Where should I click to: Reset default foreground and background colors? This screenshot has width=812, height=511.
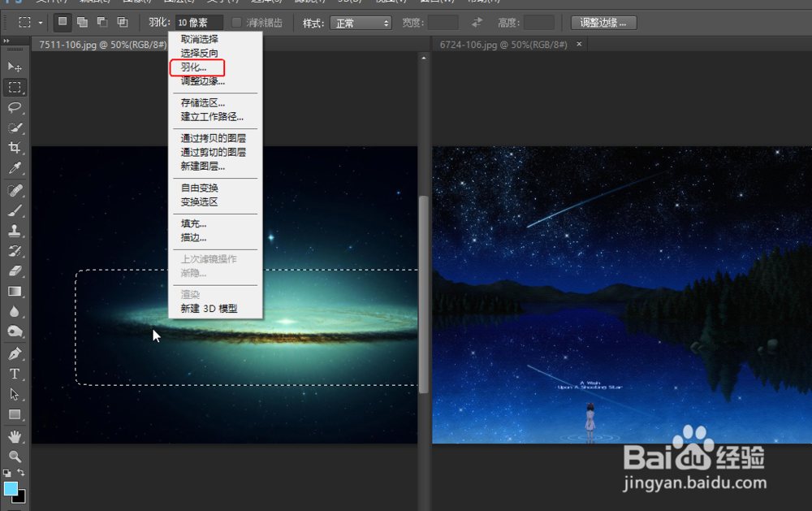click(x=6, y=473)
